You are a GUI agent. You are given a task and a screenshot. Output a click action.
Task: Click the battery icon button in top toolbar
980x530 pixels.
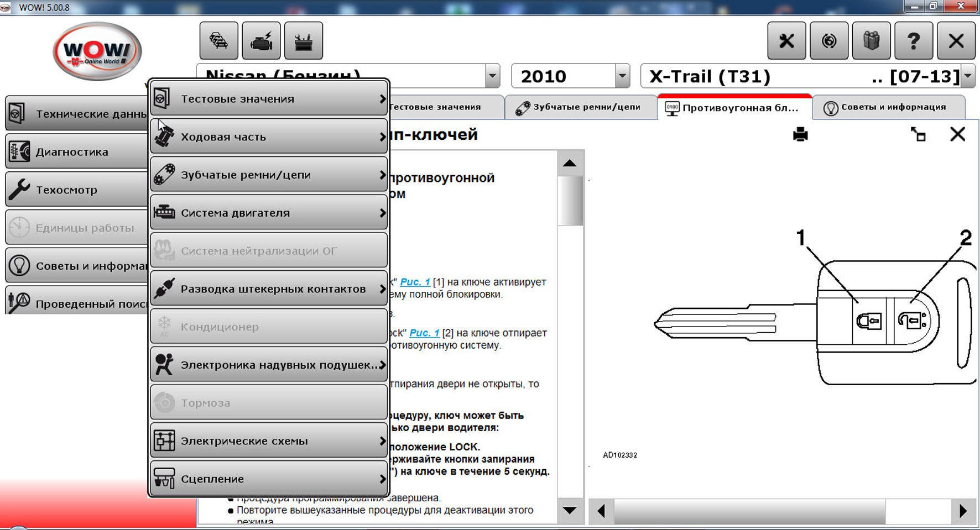tap(303, 41)
